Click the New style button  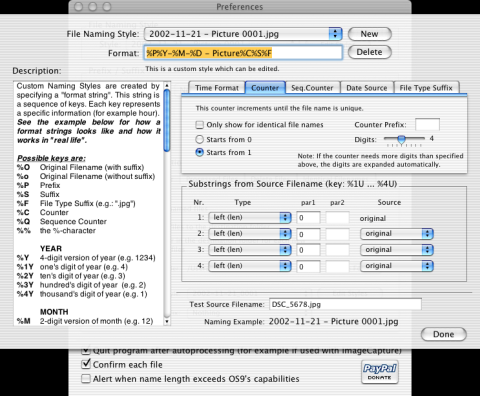[369, 34]
